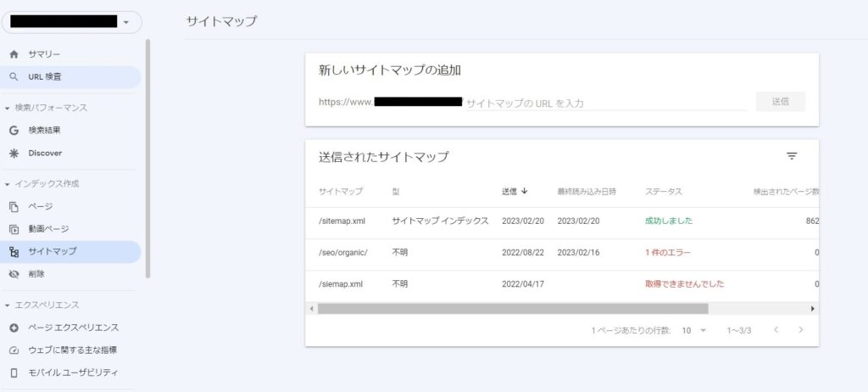Select サイトマップ in the sidebar
Image resolution: width=868 pixels, height=392 pixels.
coord(53,252)
